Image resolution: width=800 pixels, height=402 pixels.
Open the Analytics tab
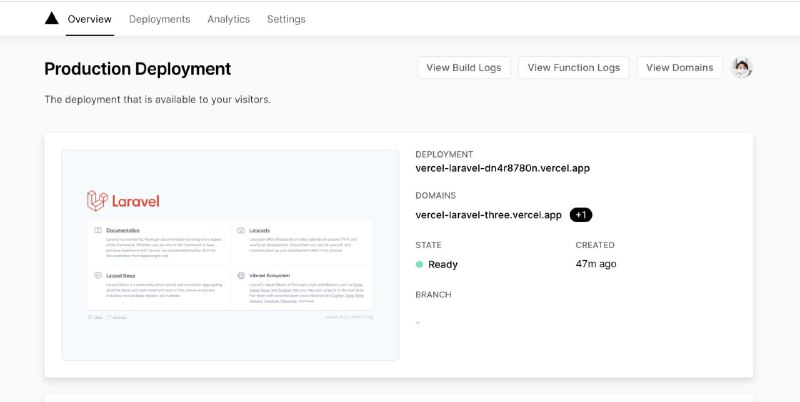[229, 19]
